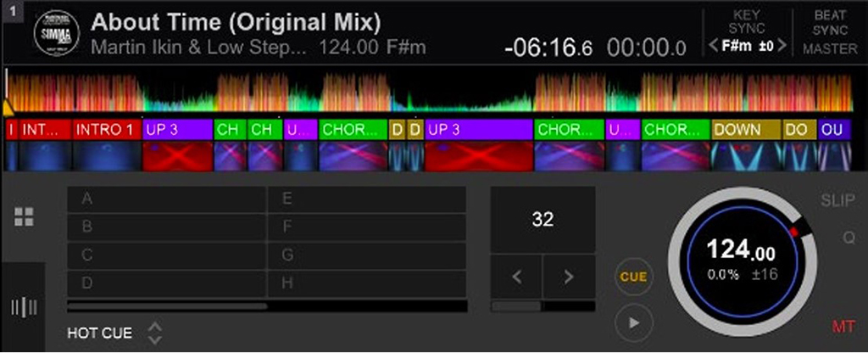Set hot cue on pad F
This screenshot has width=868, height=353.
tap(366, 227)
